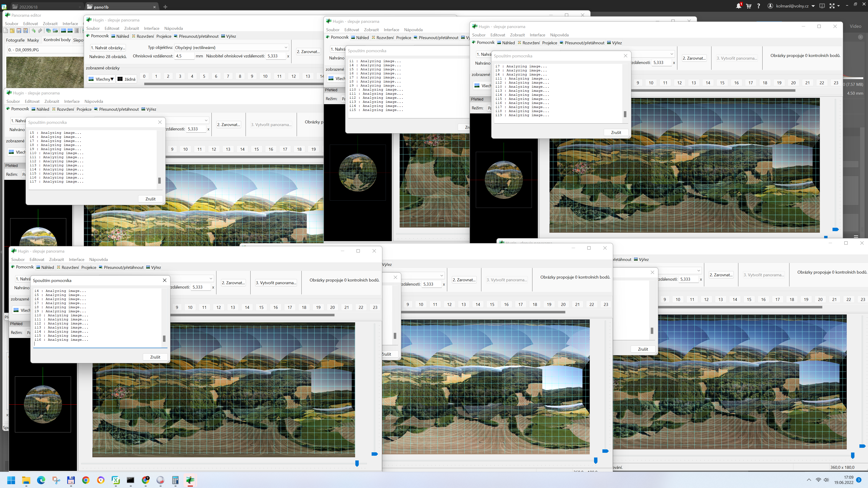Screen dimensions: 868x488
Task: Click the 1. Nahrát obrázky... button
Action: [x=108, y=48]
